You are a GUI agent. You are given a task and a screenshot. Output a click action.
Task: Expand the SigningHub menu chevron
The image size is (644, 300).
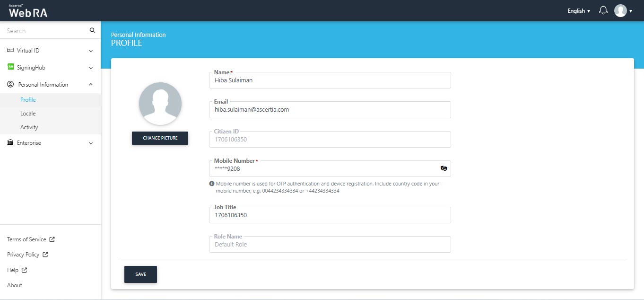(91, 68)
